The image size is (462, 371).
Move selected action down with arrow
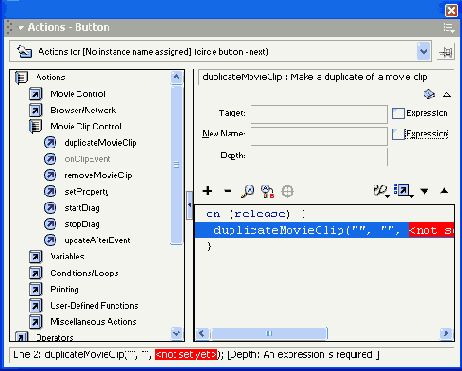point(424,191)
